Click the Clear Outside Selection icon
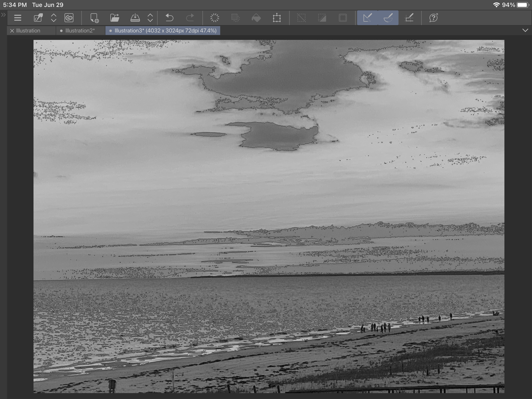This screenshot has width=532, height=399. 235,18
